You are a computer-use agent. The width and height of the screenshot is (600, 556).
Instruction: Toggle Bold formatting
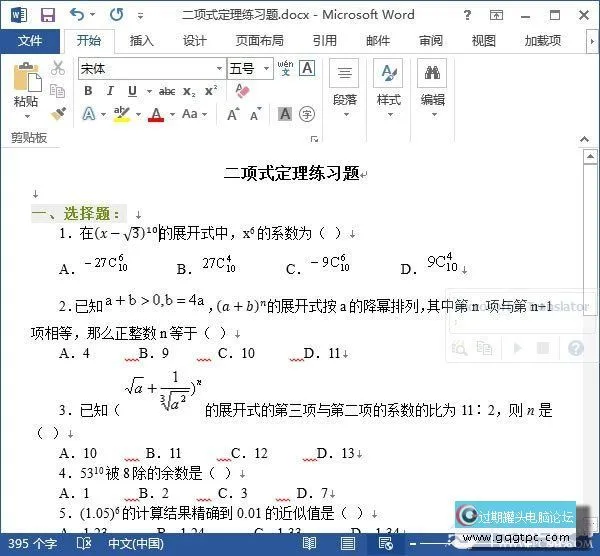[x=88, y=91]
